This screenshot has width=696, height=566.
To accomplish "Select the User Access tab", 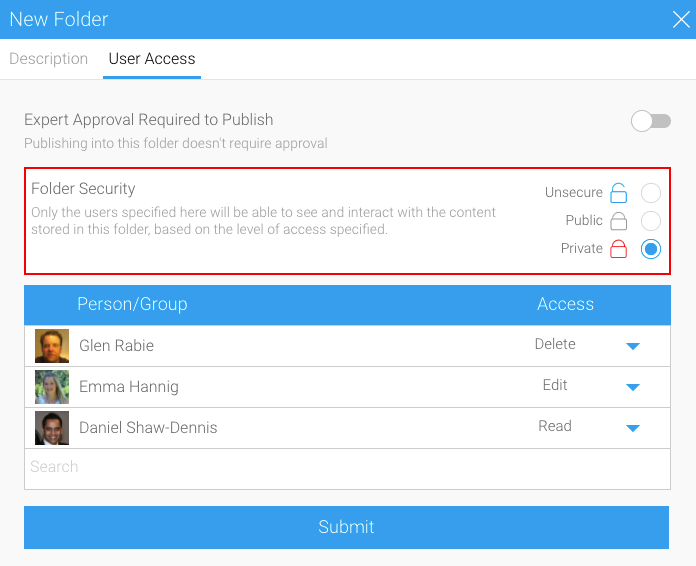I will [152, 59].
